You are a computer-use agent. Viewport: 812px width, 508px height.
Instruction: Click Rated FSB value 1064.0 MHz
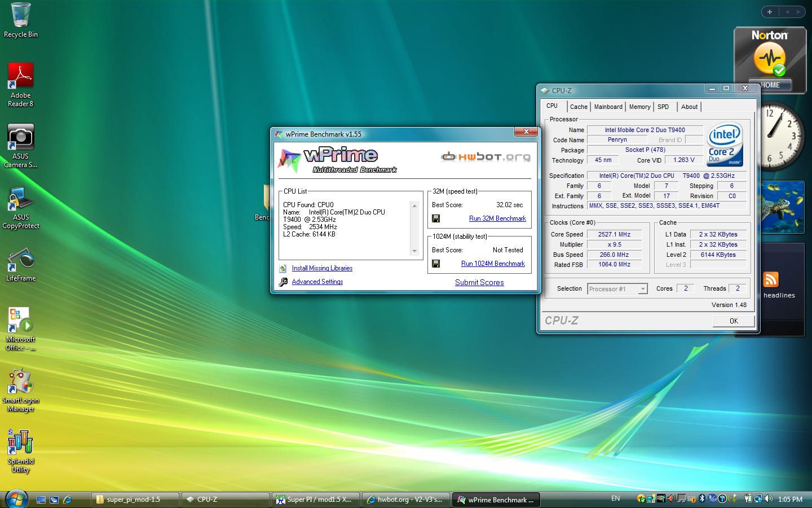(x=614, y=264)
